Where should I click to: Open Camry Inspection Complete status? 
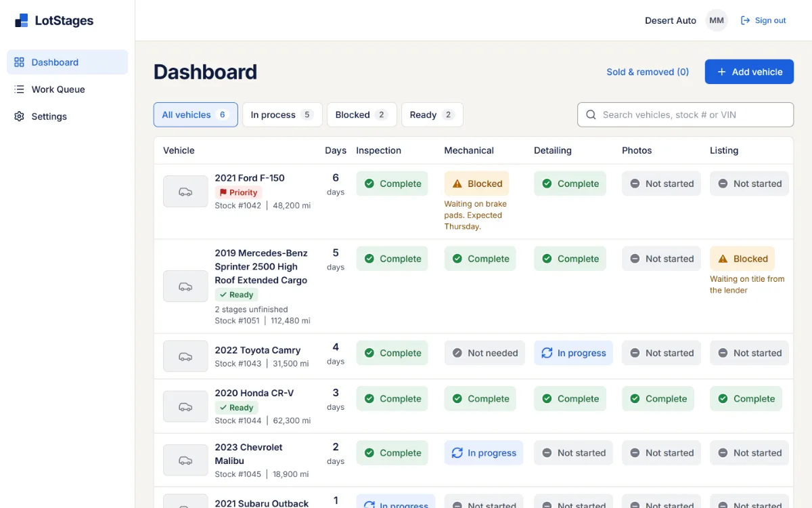[x=392, y=353]
